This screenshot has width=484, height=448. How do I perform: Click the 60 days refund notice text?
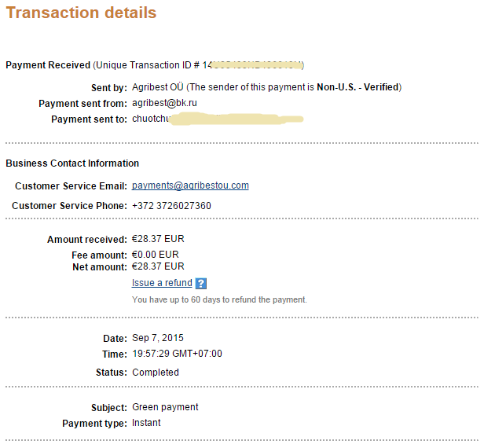click(x=219, y=300)
